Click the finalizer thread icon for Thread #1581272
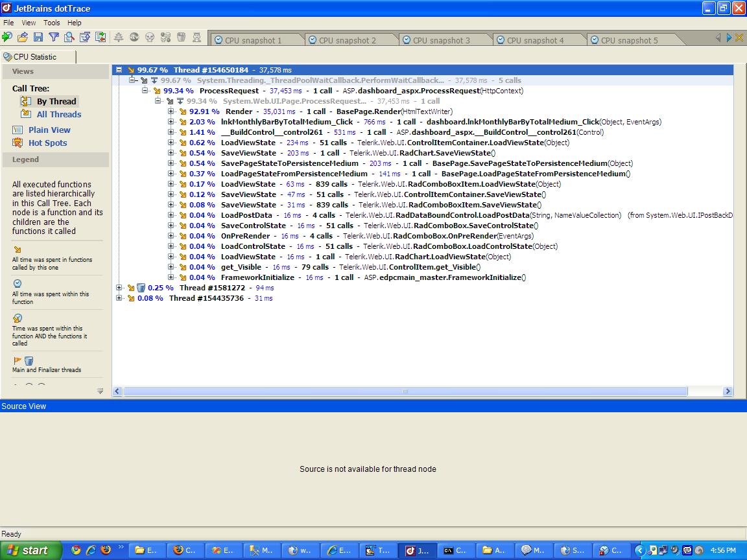The height and width of the screenshot is (560, 747). coord(141,288)
